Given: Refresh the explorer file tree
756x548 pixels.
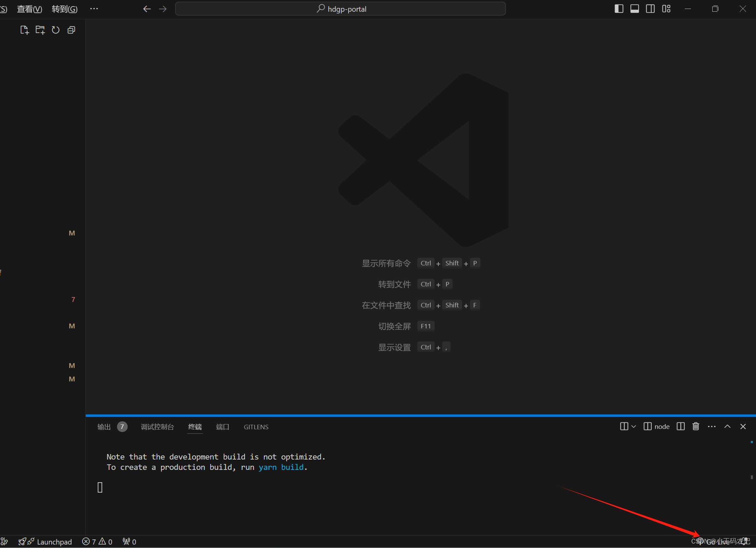Looking at the screenshot, I should tap(56, 30).
